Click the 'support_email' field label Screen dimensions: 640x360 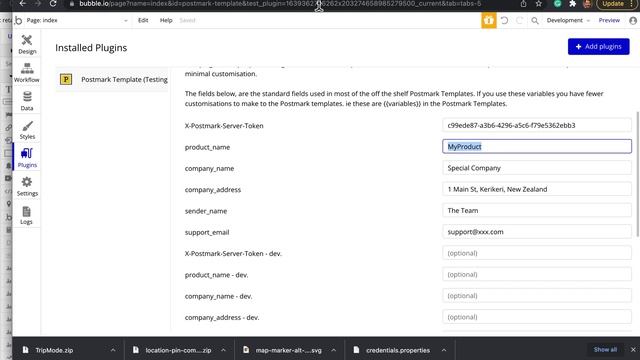point(207,232)
